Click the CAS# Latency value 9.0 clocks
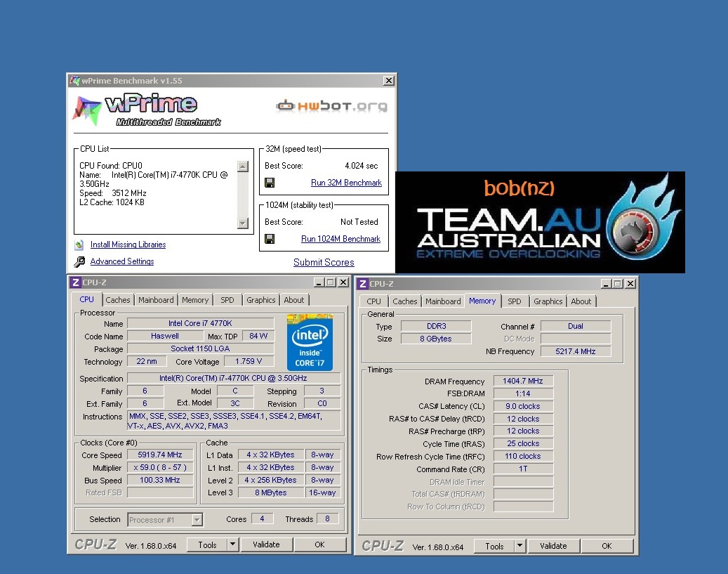 pos(523,406)
